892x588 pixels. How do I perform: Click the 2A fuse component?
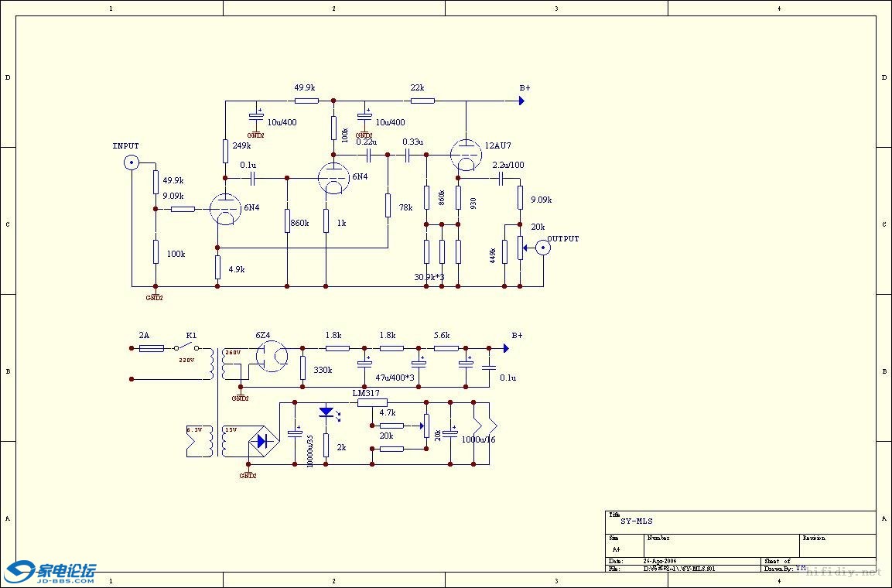pos(152,348)
